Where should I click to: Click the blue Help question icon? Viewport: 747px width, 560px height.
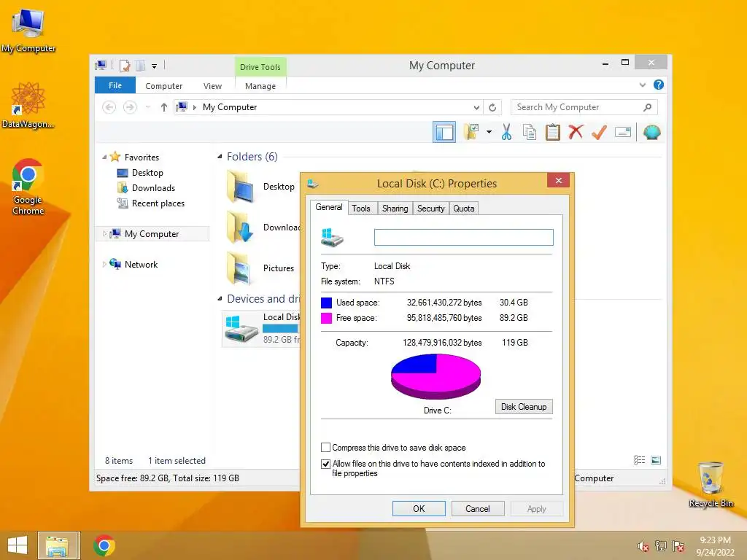(659, 85)
